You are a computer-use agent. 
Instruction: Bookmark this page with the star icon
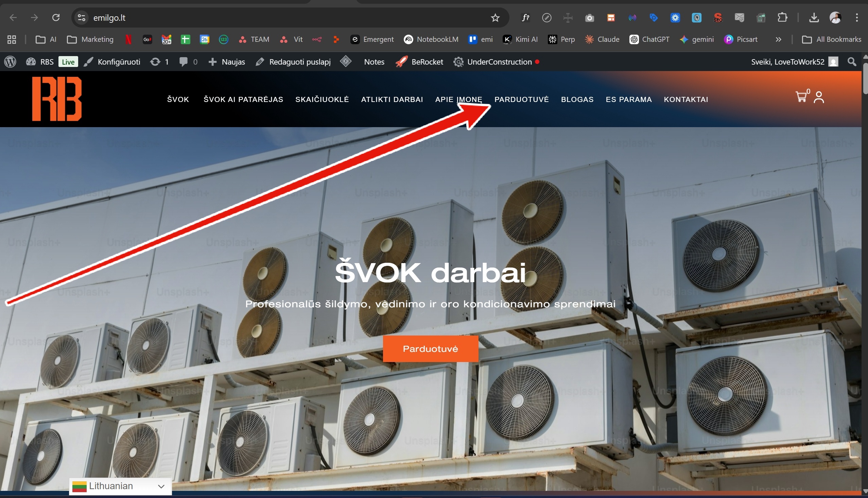click(495, 18)
